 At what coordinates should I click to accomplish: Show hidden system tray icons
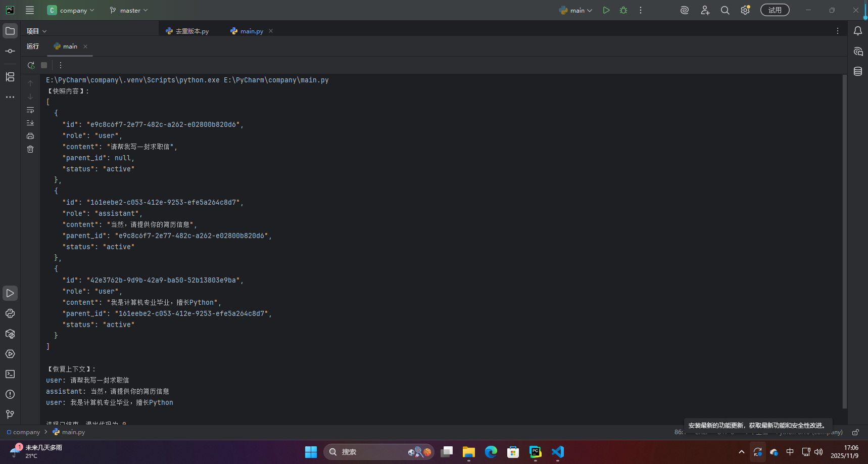(x=741, y=452)
